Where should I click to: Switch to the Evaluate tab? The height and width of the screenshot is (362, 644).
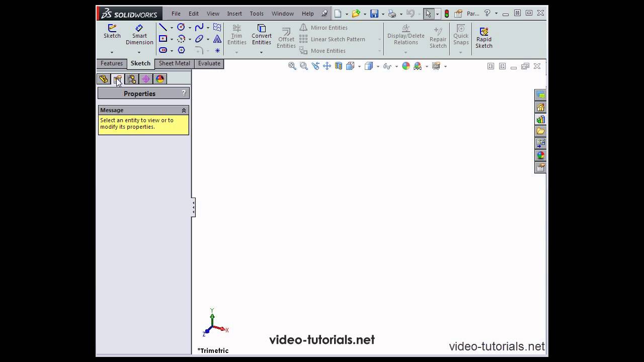coord(209,63)
